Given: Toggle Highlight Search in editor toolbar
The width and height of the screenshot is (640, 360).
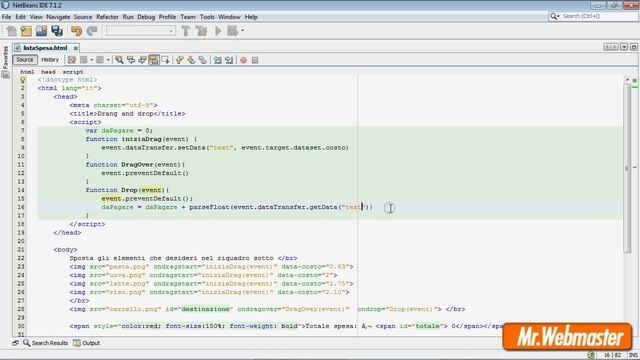Looking at the screenshot, I should click(x=154, y=60).
